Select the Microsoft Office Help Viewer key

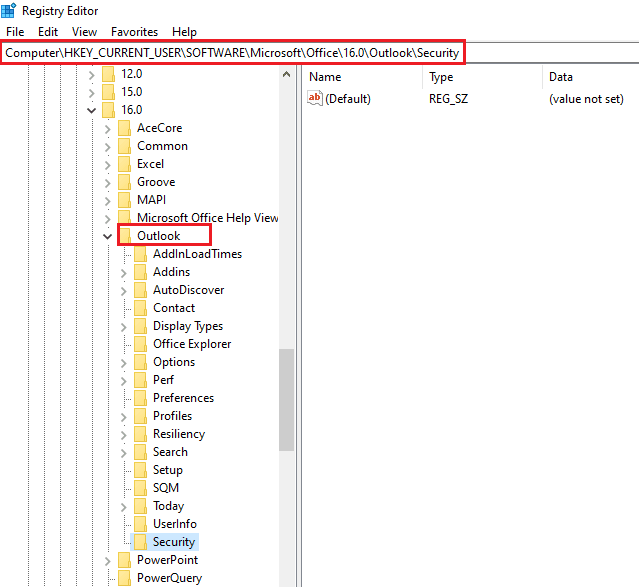pyautogui.click(x=207, y=218)
